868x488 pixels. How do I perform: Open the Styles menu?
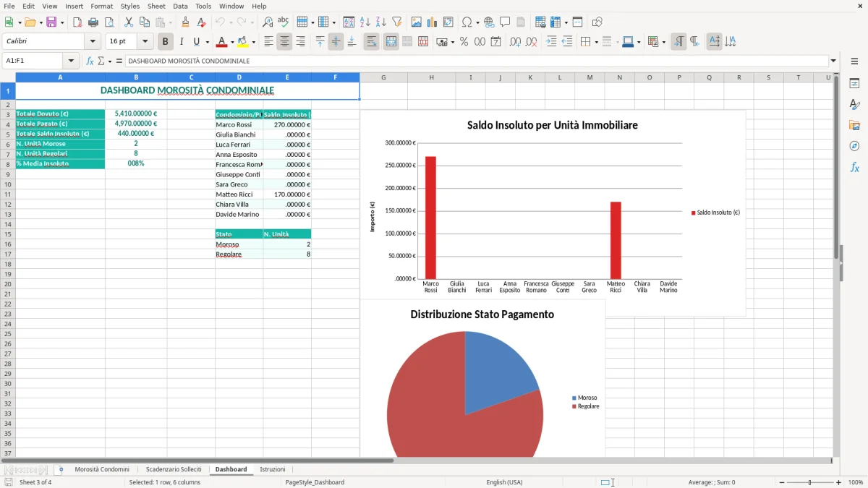pyautogui.click(x=130, y=6)
